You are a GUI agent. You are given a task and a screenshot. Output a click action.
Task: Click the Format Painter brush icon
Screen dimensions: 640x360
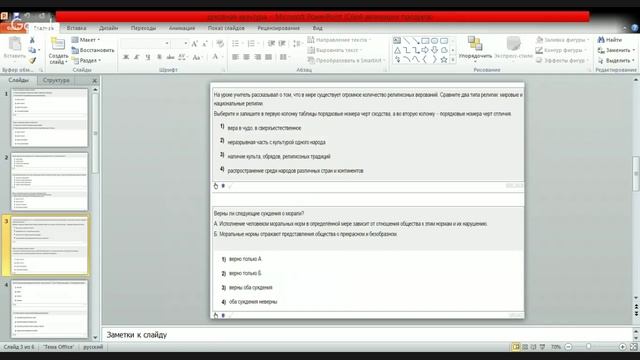click(x=32, y=60)
